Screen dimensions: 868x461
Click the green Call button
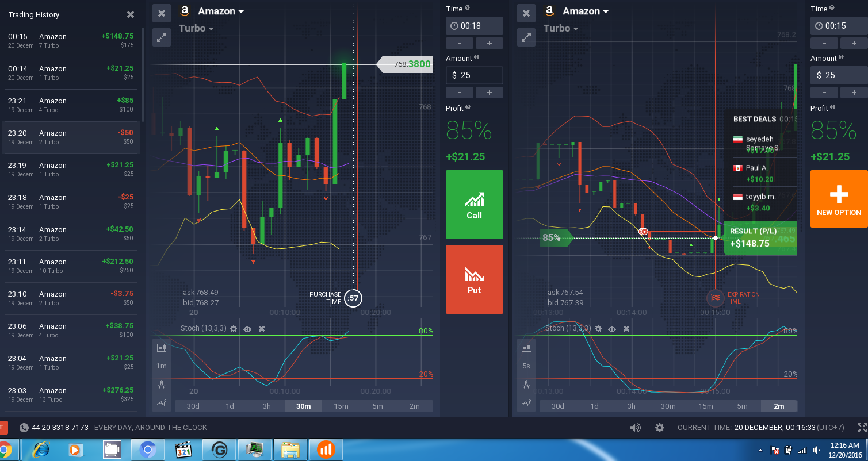pos(475,205)
